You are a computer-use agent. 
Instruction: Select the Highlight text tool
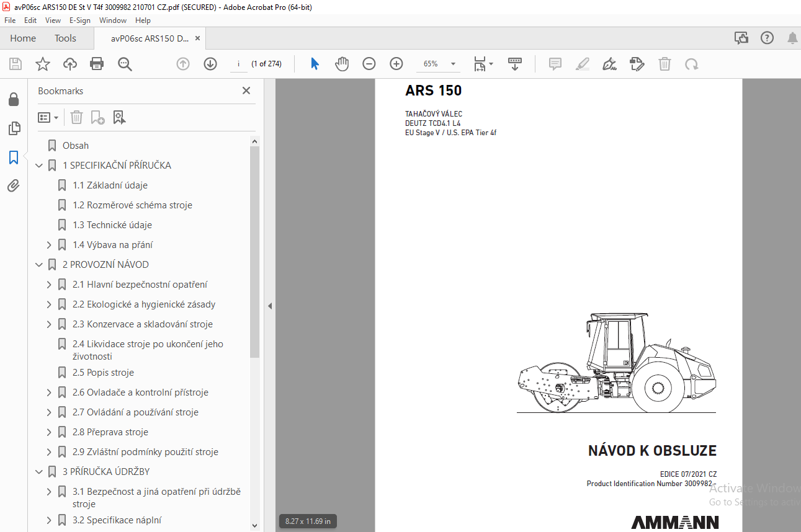[583, 64]
